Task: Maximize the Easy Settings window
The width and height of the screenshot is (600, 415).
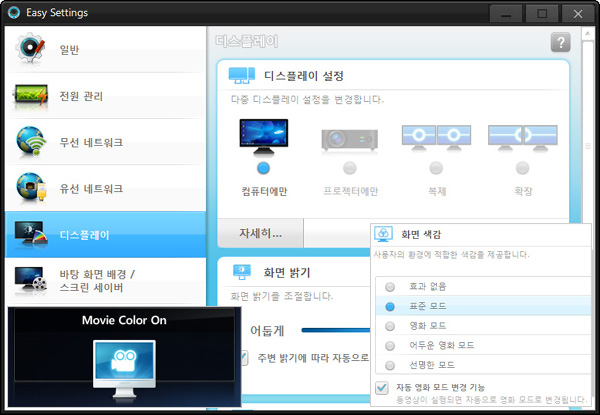Action: point(542,14)
